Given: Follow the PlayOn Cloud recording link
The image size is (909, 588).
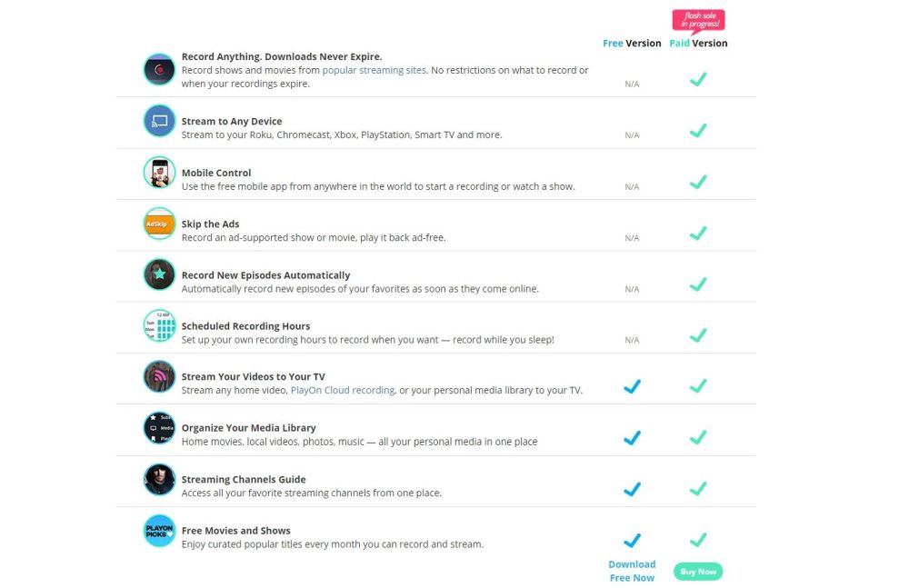Looking at the screenshot, I should point(343,390).
